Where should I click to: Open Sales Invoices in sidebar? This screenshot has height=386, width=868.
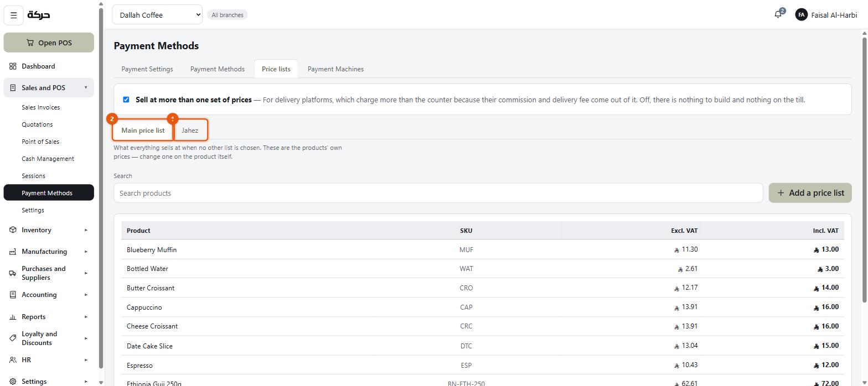41,107
